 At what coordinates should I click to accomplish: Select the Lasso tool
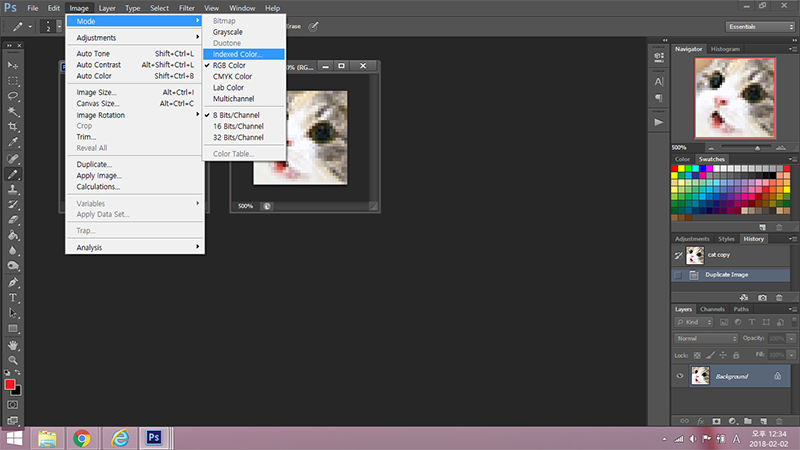point(13,96)
